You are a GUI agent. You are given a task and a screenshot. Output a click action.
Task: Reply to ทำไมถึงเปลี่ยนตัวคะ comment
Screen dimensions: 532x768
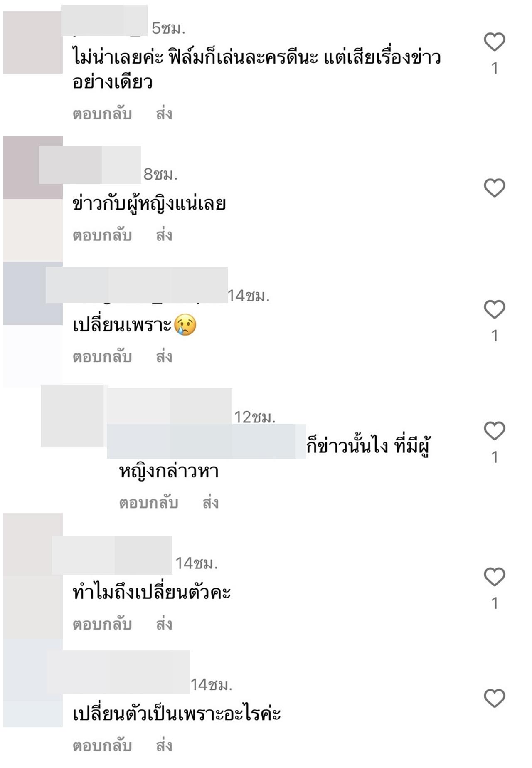click(102, 625)
